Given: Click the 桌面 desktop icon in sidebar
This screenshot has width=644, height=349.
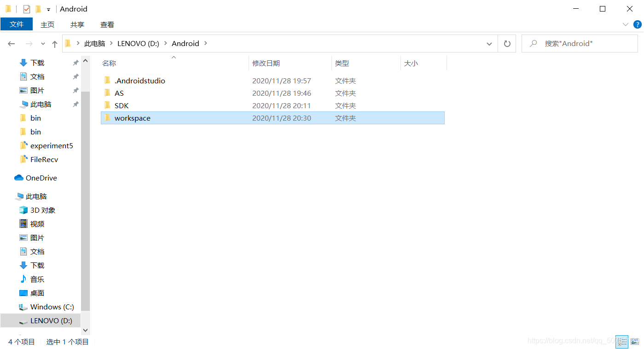Looking at the screenshot, I should coord(23,293).
